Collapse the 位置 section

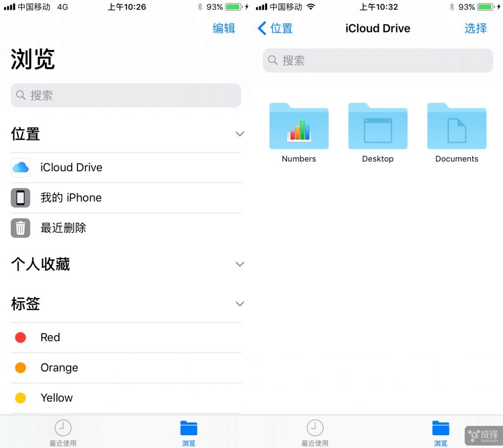pyautogui.click(x=240, y=133)
